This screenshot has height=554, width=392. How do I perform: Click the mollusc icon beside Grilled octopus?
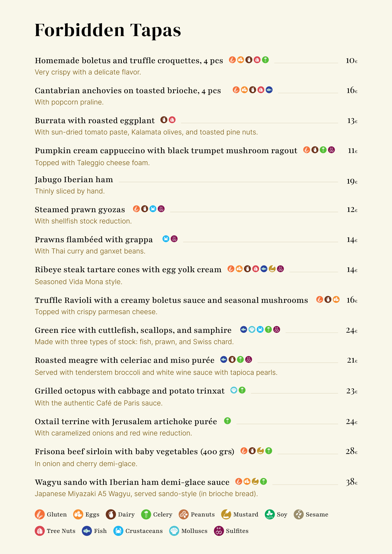(234, 390)
